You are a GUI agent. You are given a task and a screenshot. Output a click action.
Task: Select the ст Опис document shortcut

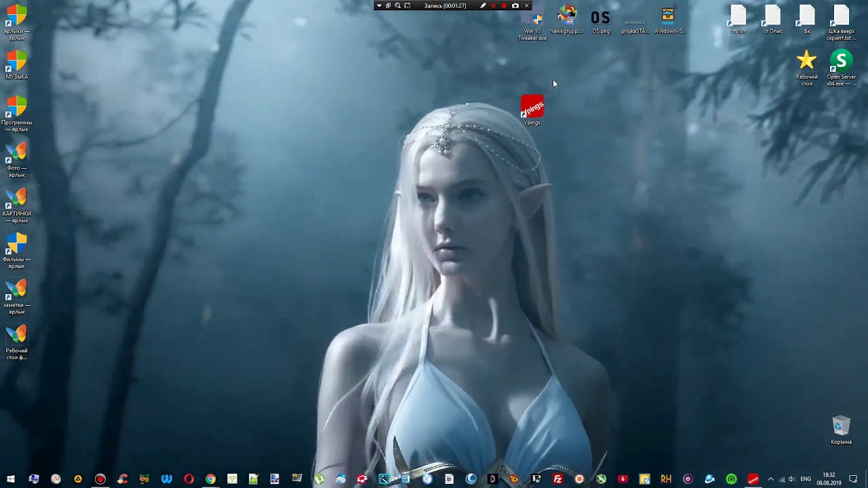[x=772, y=20]
